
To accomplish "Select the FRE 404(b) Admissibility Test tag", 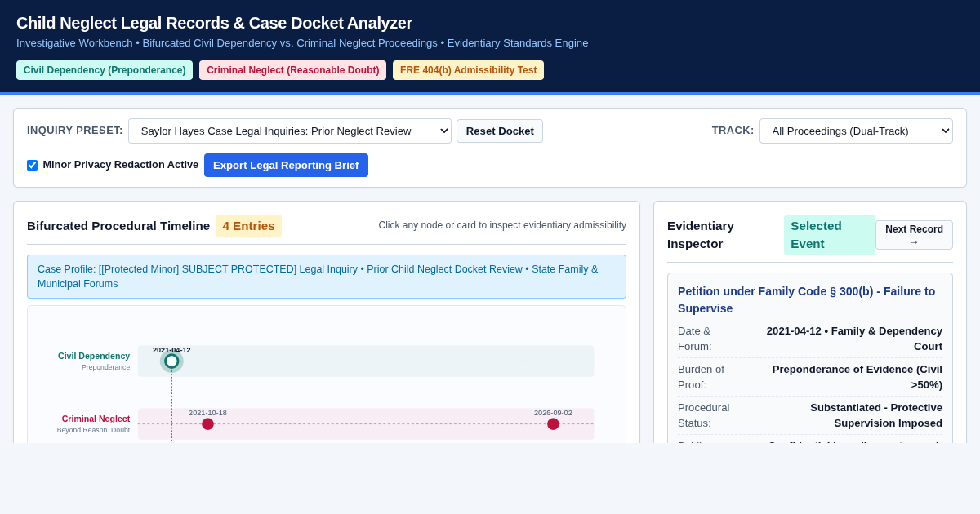I will [x=468, y=70].
